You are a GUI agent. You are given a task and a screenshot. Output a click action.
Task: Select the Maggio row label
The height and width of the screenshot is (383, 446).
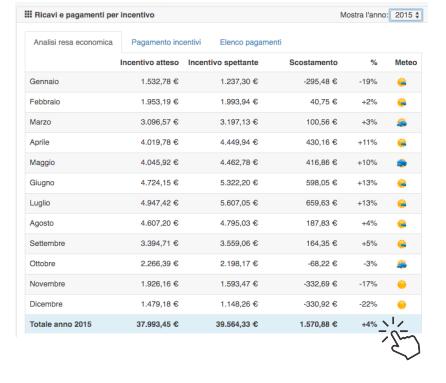[42, 163]
